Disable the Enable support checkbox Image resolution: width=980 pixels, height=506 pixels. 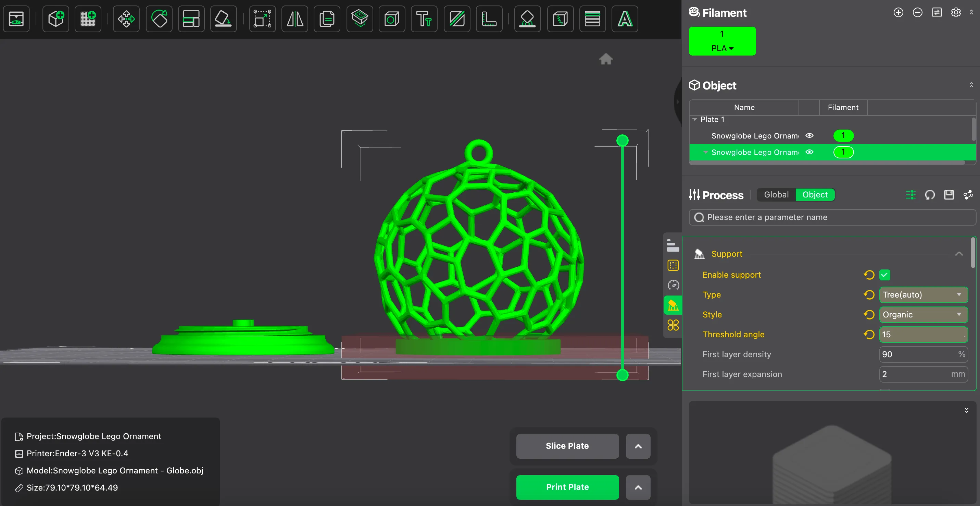pos(884,275)
